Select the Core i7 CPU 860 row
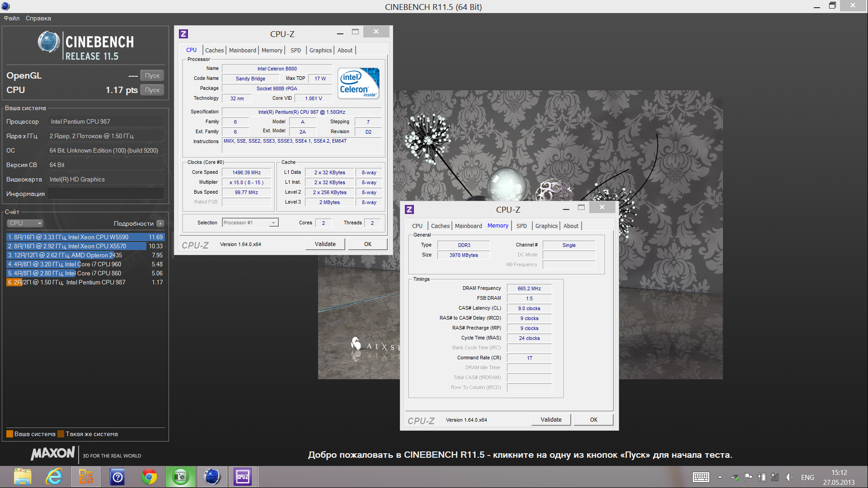Screen dimensions: 868x488 (85, 273)
